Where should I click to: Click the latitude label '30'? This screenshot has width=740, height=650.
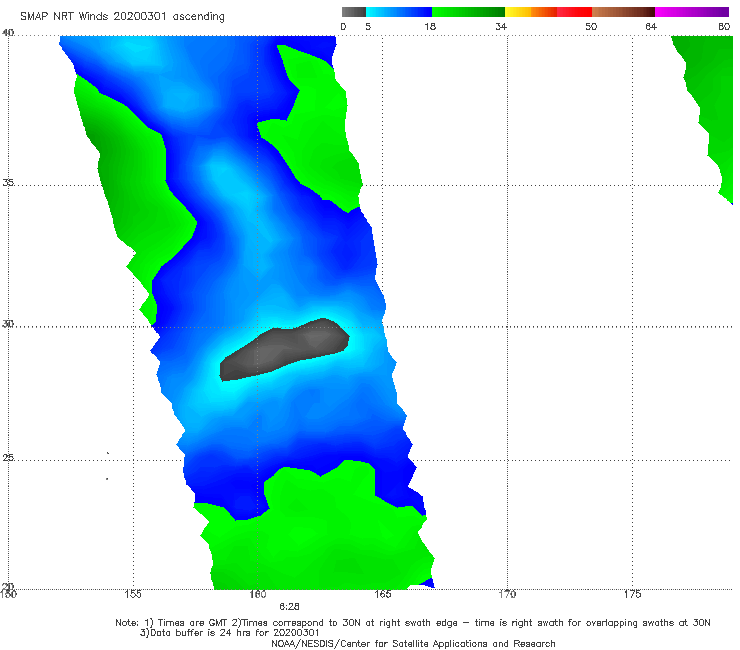(x=8, y=324)
